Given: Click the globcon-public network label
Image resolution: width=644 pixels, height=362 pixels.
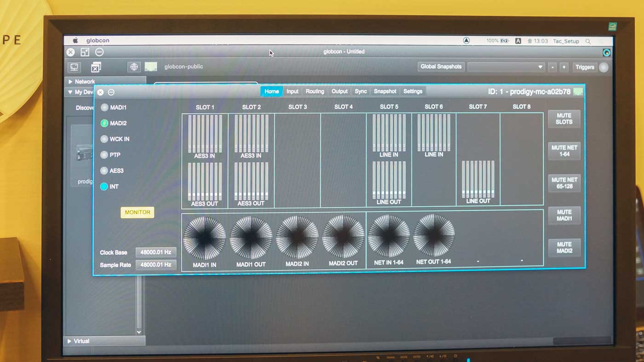Looking at the screenshot, I should (x=184, y=67).
